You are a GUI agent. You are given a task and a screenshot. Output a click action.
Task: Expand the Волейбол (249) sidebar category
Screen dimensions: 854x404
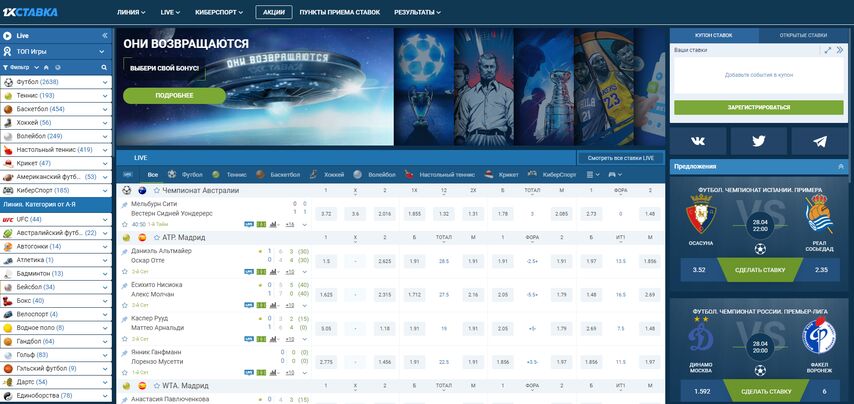coord(105,137)
